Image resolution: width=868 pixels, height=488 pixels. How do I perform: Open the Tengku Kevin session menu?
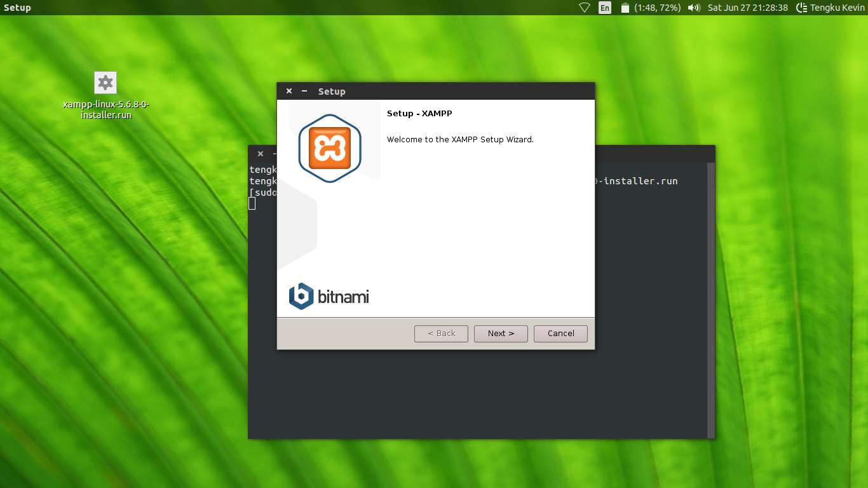[831, 8]
